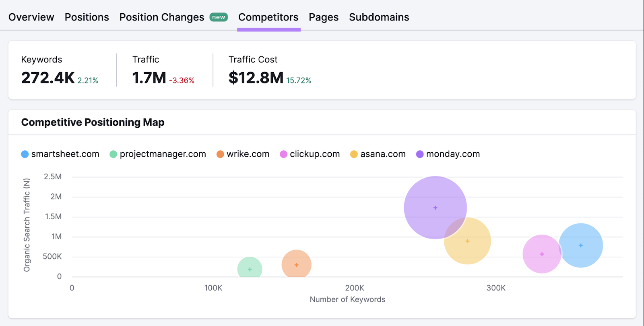The width and height of the screenshot is (644, 326).
Task: Click the pink clickup.com legend dot
Action: pyautogui.click(x=284, y=154)
